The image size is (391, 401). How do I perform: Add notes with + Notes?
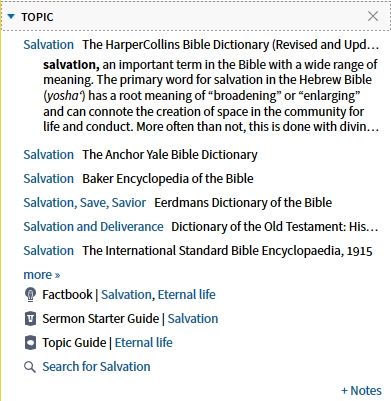pyautogui.click(x=361, y=391)
